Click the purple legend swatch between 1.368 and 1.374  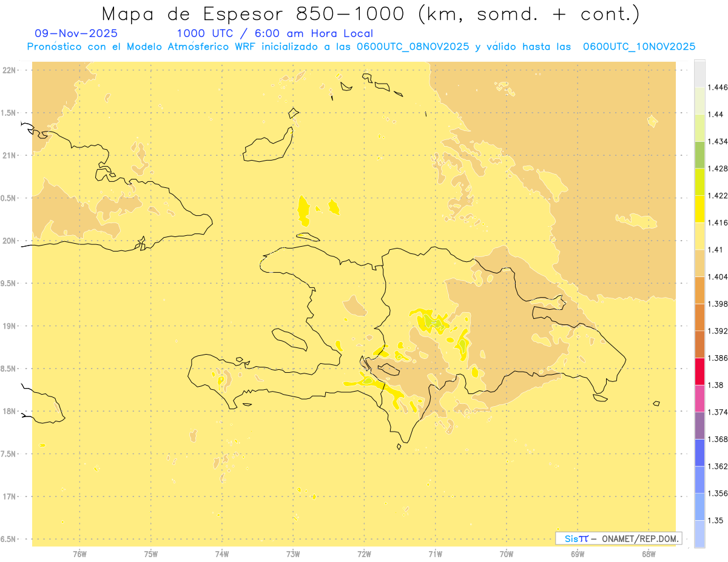pos(699,425)
